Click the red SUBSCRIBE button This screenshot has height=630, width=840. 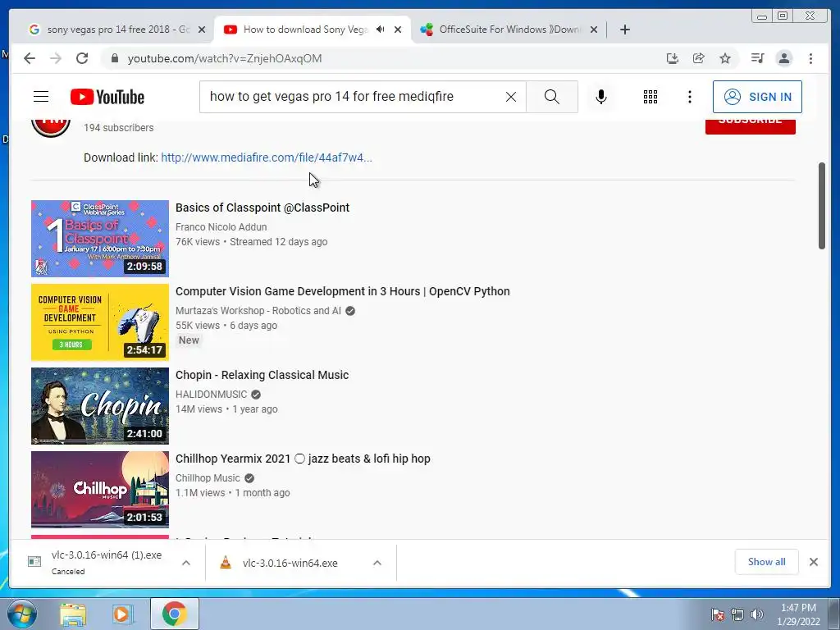pyautogui.click(x=750, y=125)
